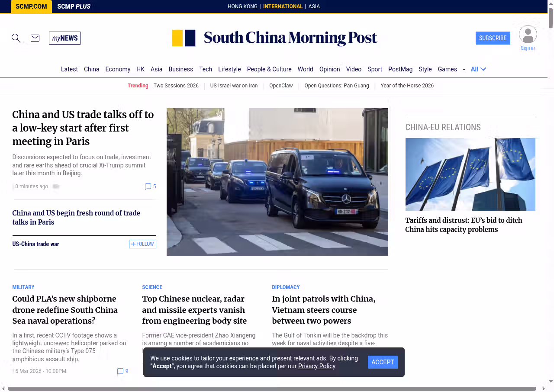Open the search magnifier icon
554x392 pixels.
point(16,38)
